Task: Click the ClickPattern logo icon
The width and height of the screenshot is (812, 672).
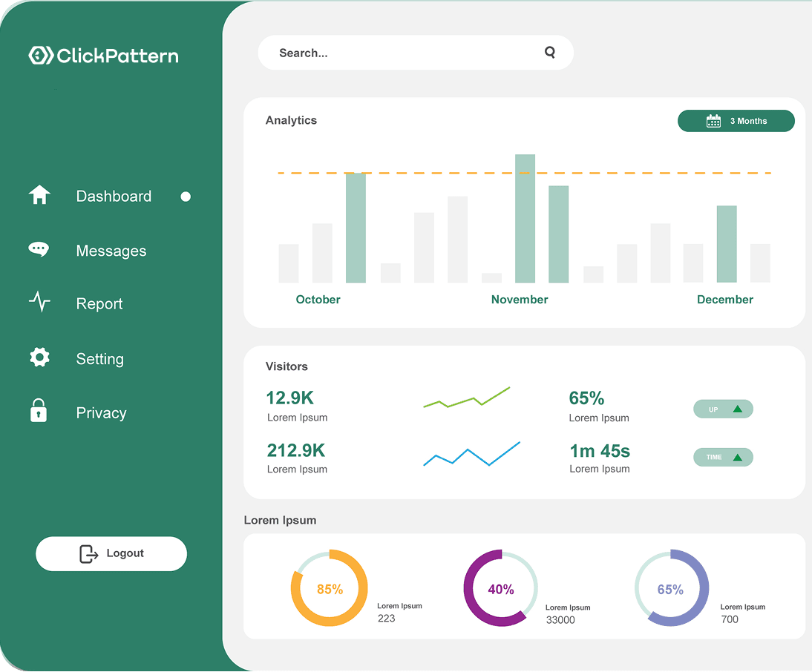Action: coord(39,54)
